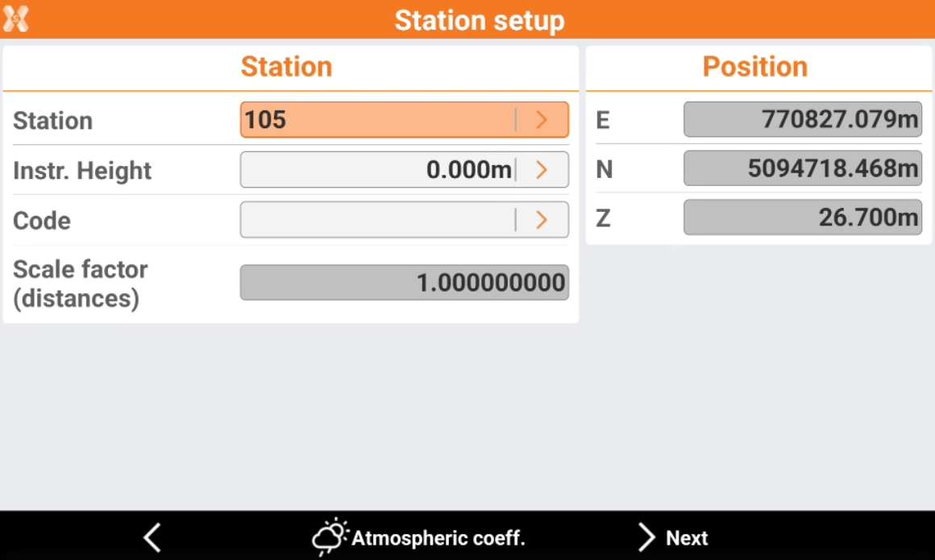Click the N coordinate value 5094718.468m
The width and height of the screenshot is (935, 560).
[802, 168]
